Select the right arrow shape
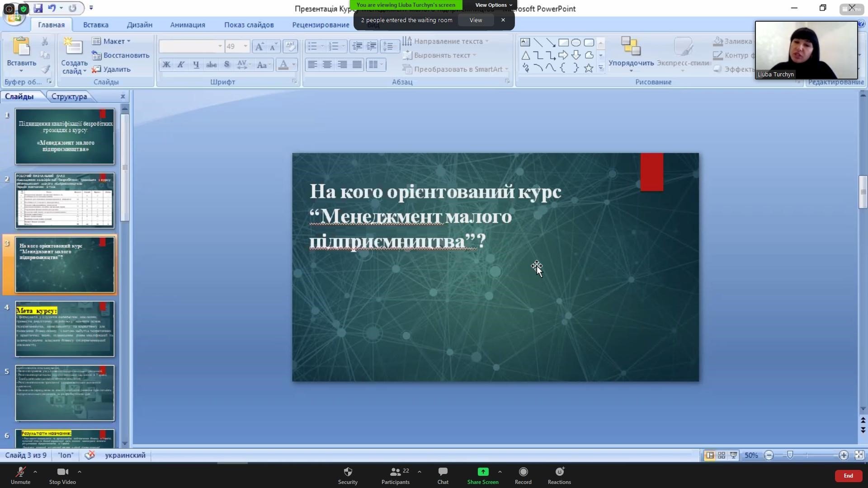This screenshot has width=868, height=488. click(563, 55)
